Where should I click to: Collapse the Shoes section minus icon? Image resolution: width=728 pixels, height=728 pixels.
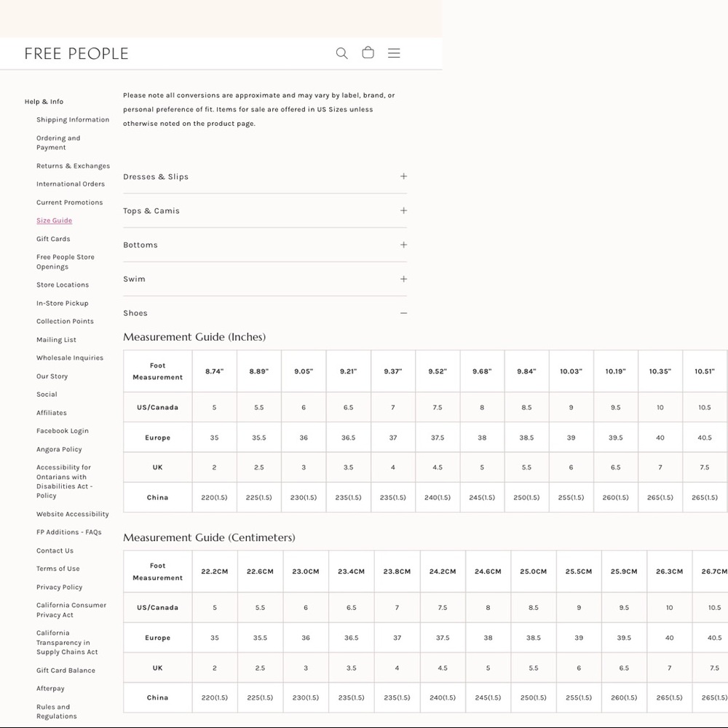click(x=403, y=313)
